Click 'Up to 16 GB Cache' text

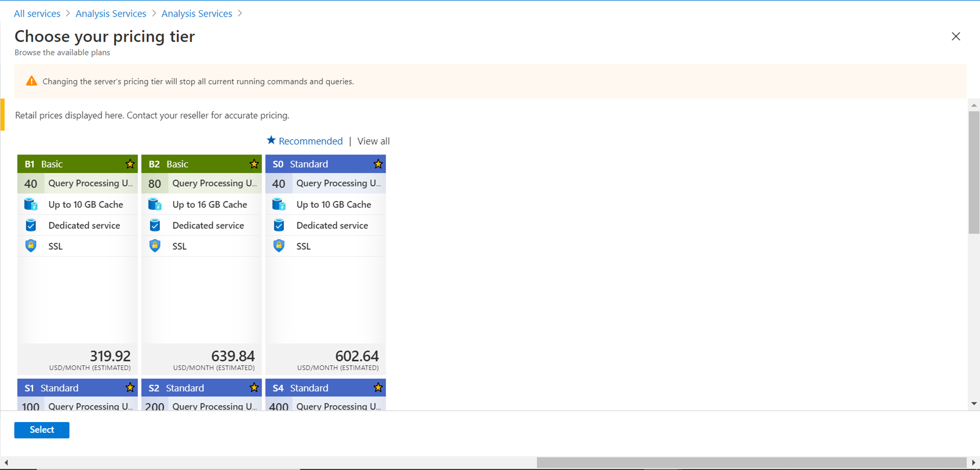coord(210,204)
